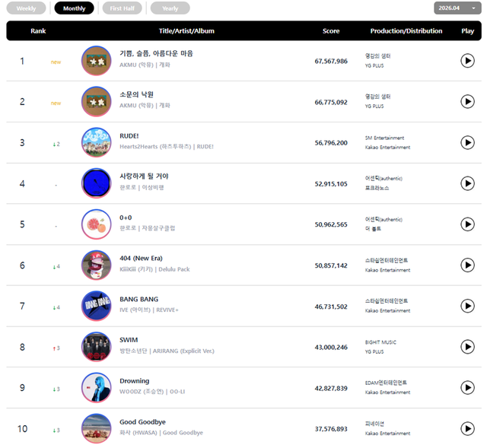Viewport: 487px width, 448px height.
Task: Open the Yearly chart tab
Action: pyautogui.click(x=170, y=8)
